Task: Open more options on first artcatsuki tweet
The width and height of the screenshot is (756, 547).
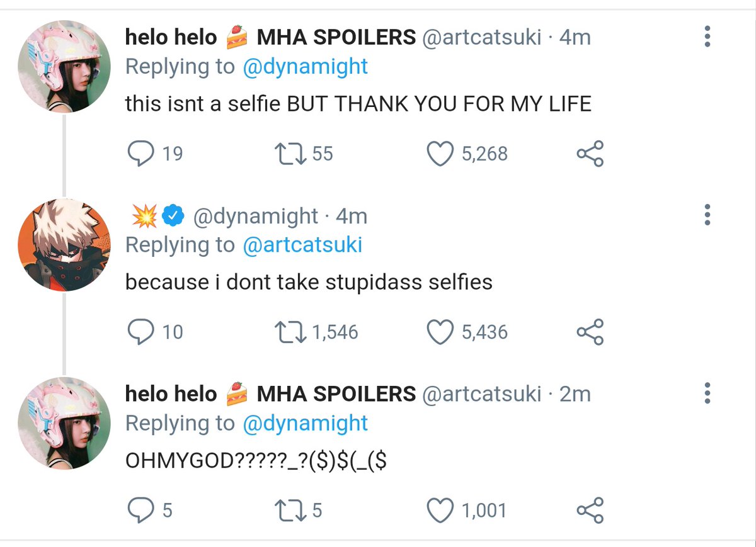Action: click(707, 37)
